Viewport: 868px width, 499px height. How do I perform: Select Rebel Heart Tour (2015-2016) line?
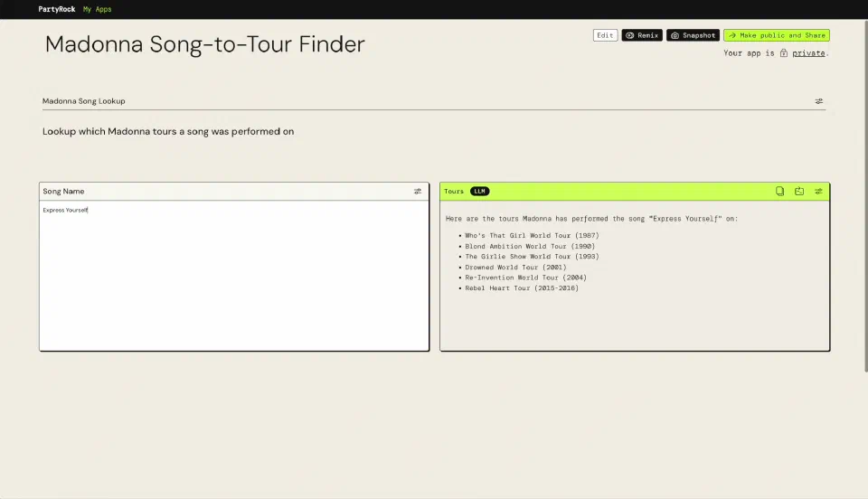pos(522,288)
